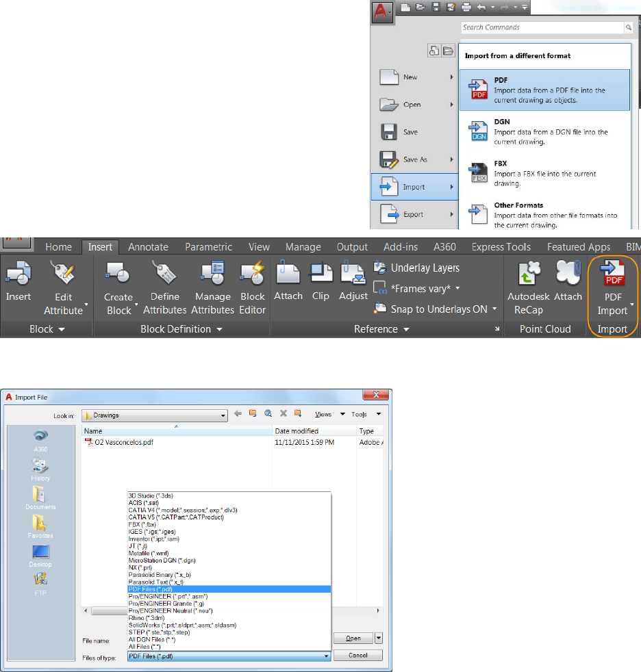
Task: Choose PDF import option in Import menu
Action: (544, 90)
